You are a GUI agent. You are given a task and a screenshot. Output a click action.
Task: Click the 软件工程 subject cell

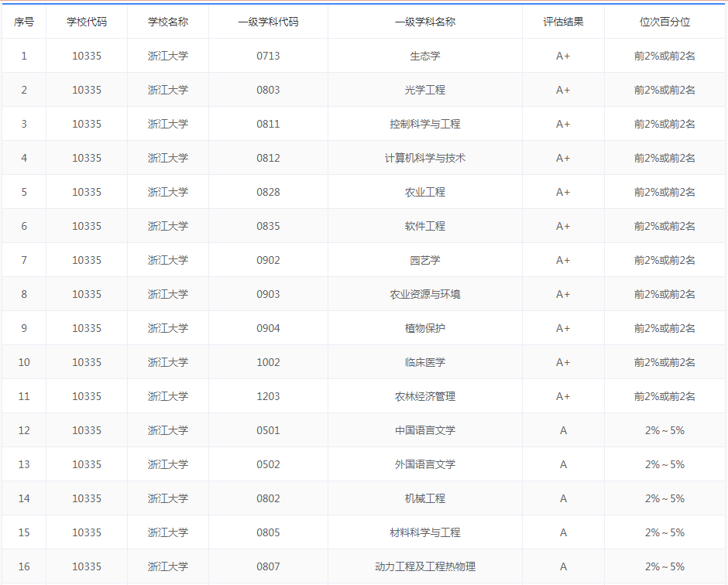point(425,226)
